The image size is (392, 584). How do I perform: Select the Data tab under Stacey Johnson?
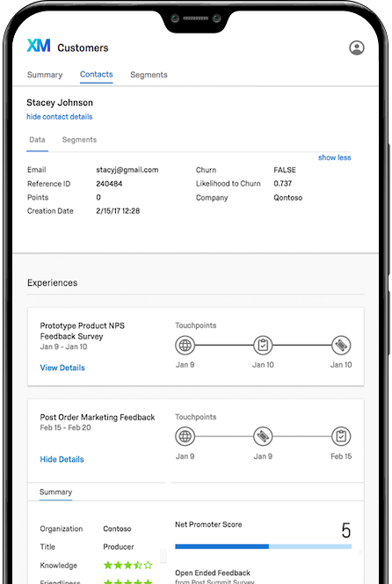click(37, 140)
